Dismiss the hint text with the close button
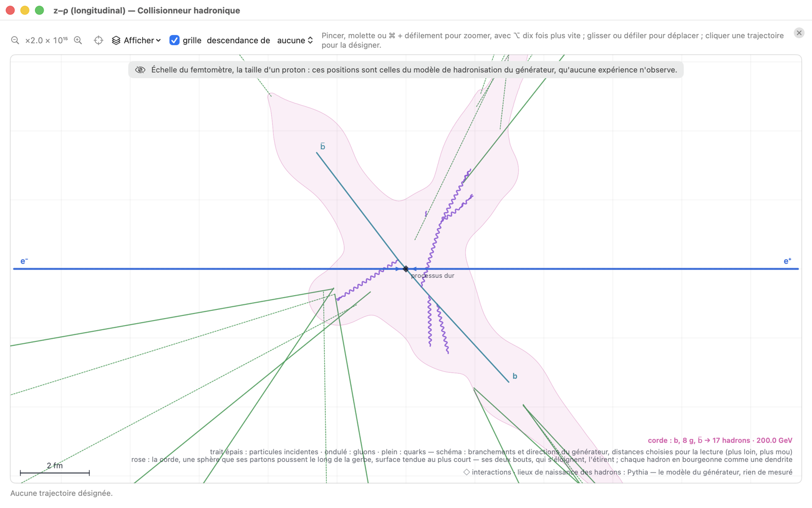Image resolution: width=812 pixels, height=508 pixels. pos(799,33)
